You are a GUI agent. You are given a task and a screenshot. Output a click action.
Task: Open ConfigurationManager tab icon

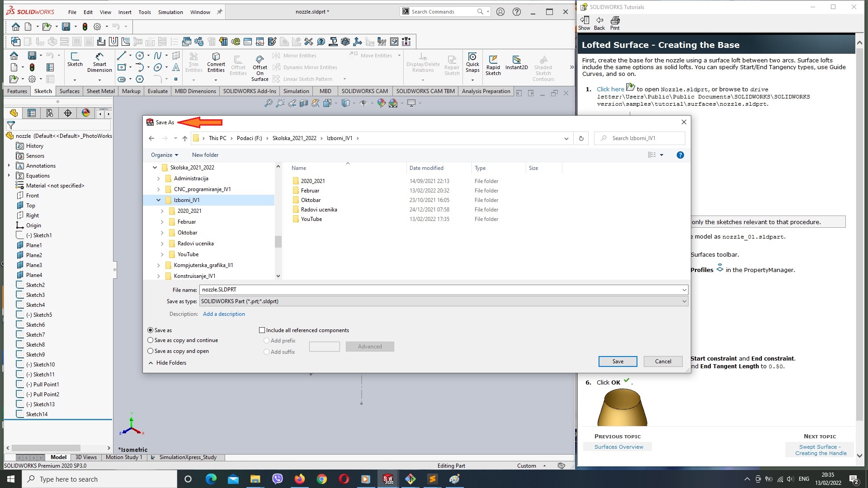click(50, 113)
